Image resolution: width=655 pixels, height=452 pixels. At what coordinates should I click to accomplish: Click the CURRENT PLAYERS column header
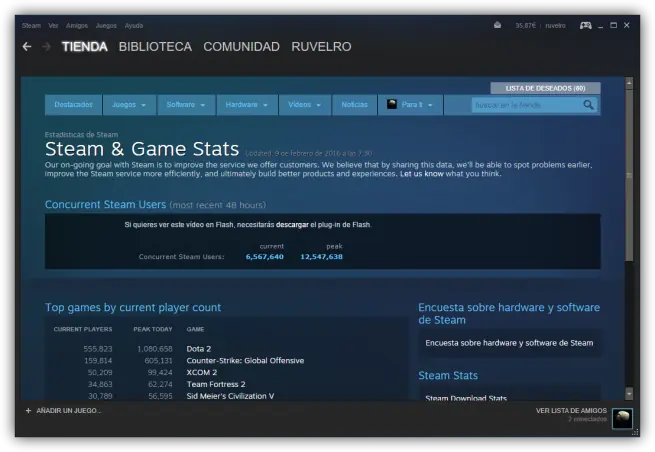point(83,329)
